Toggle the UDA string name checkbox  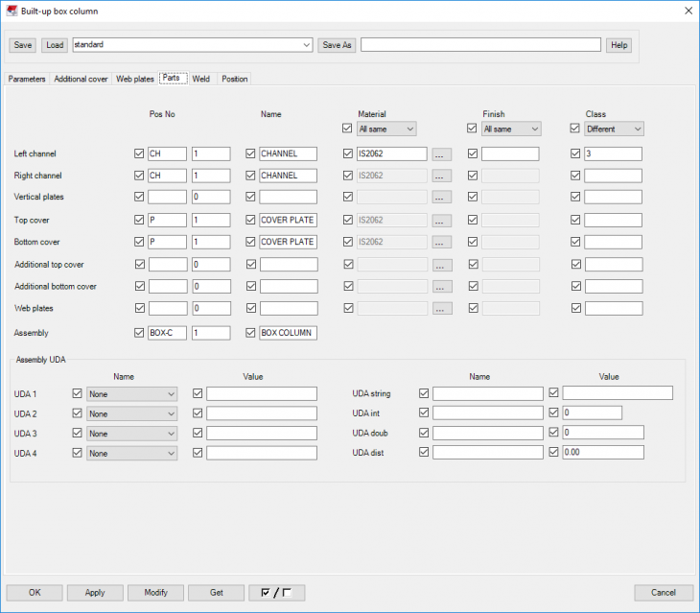[424, 393]
